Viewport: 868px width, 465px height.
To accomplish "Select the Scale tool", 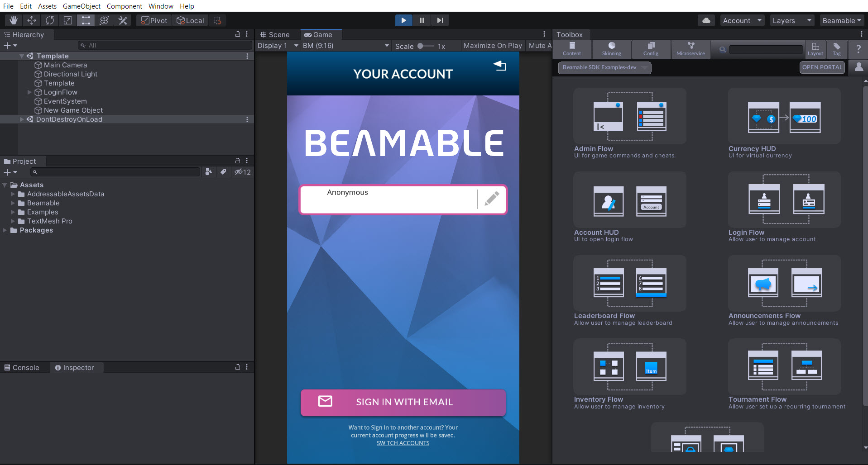I will click(68, 20).
